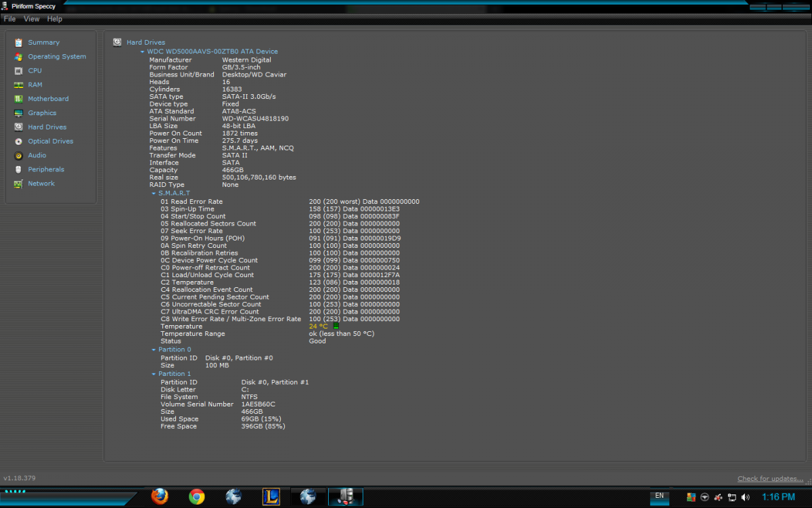Launch Google Chrome from the taskbar

point(197,496)
